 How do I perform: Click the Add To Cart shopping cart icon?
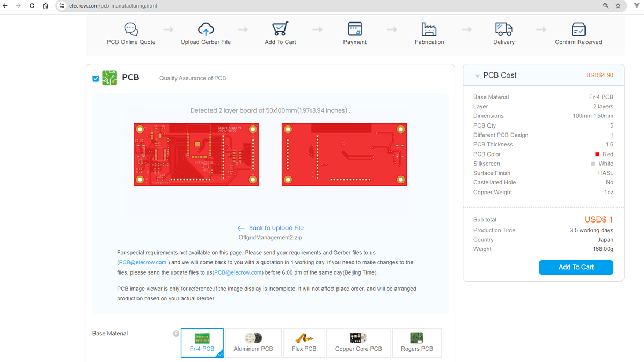pyautogui.click(x=280, y=29)
